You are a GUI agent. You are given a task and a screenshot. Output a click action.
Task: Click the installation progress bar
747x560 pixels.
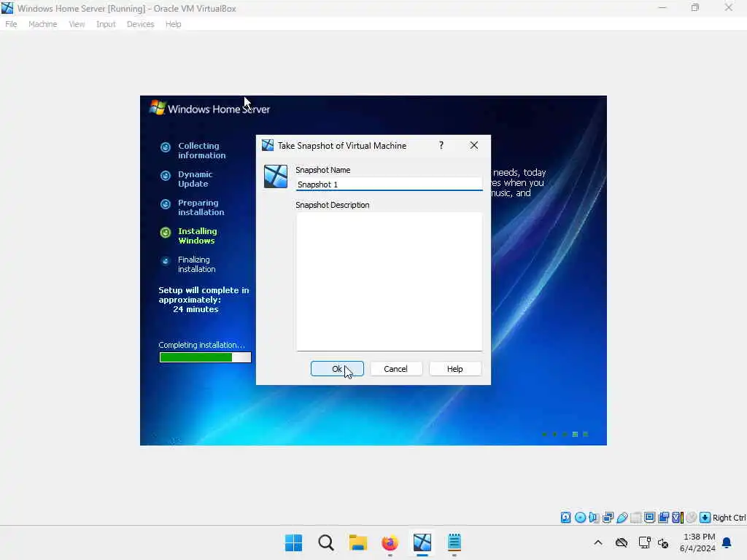pyautogui.click(x=205, y=357)
